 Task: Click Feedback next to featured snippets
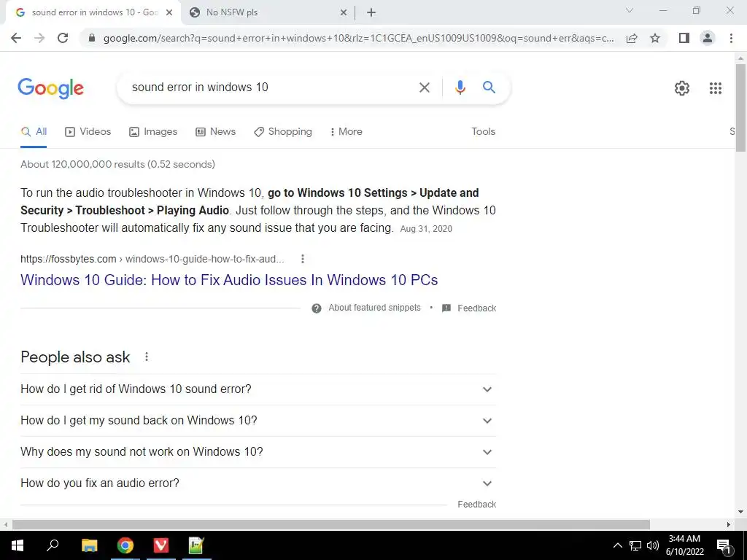pyautogui.click(x=477, y=308)
